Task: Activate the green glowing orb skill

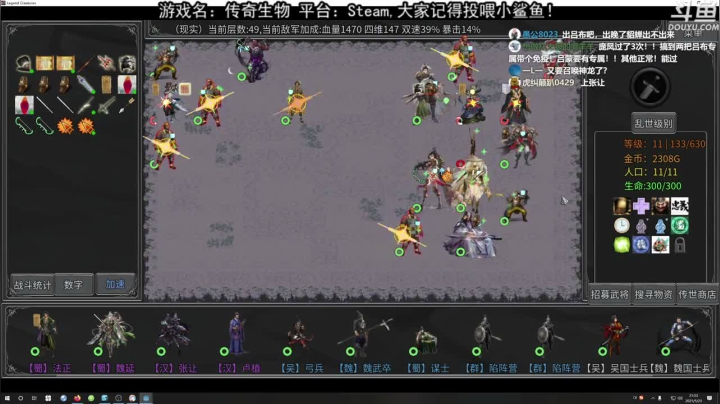Action: [622, 245]
